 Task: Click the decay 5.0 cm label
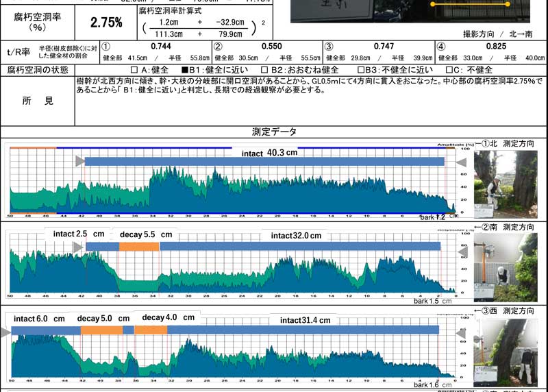click(103, 319)
